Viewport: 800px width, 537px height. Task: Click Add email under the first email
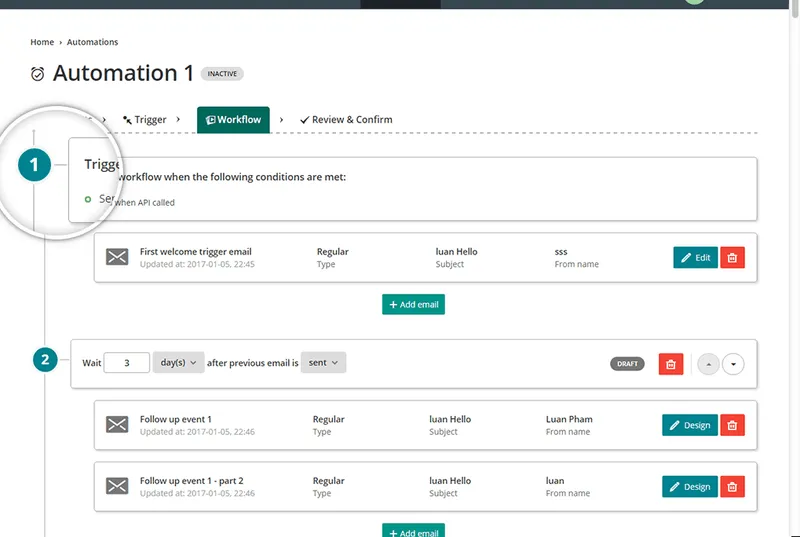click(x=413, y=304)
